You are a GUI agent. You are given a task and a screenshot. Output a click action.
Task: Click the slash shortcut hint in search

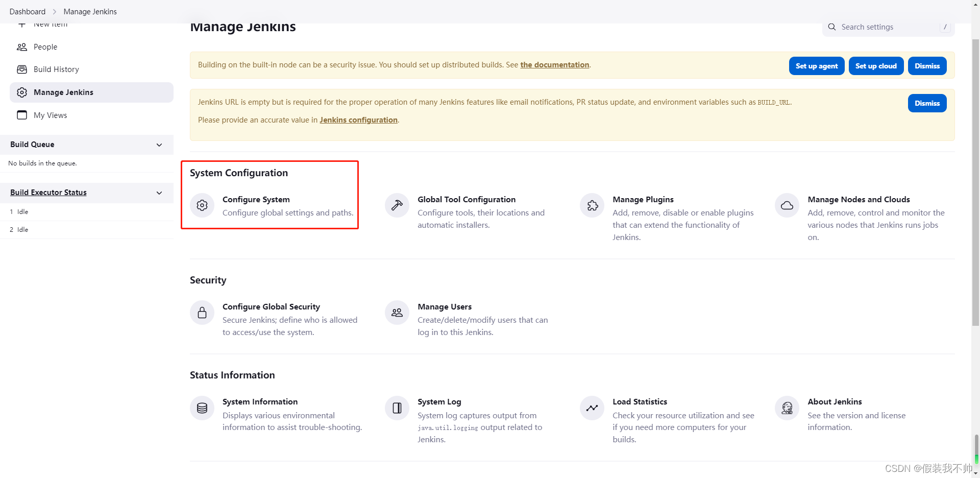[945, 27]
